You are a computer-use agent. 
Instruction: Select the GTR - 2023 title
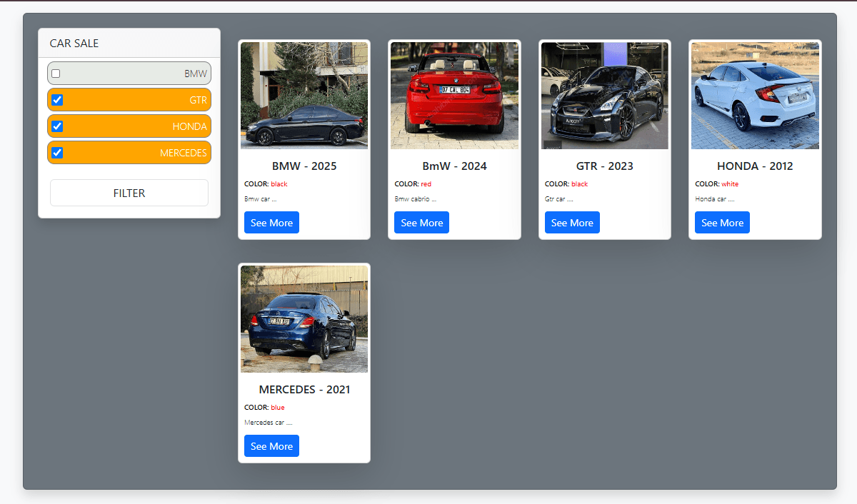click(x=605, y=166)
